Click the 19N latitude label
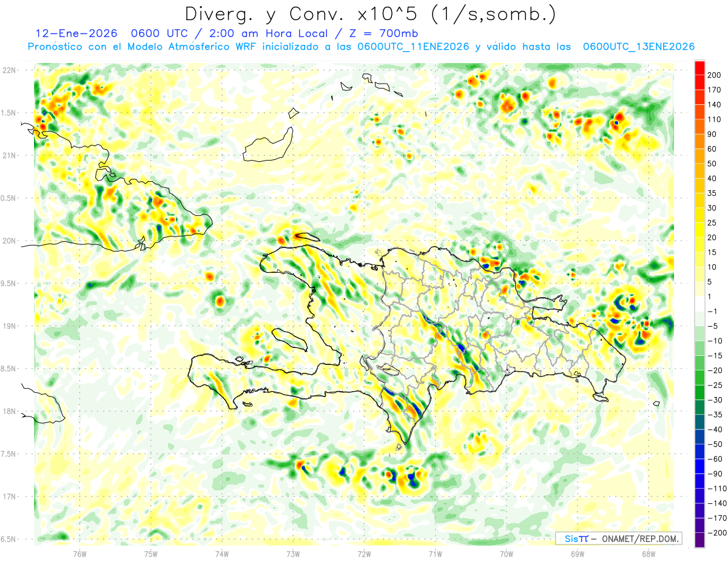The image size is (728, 562). click(9, 326)
